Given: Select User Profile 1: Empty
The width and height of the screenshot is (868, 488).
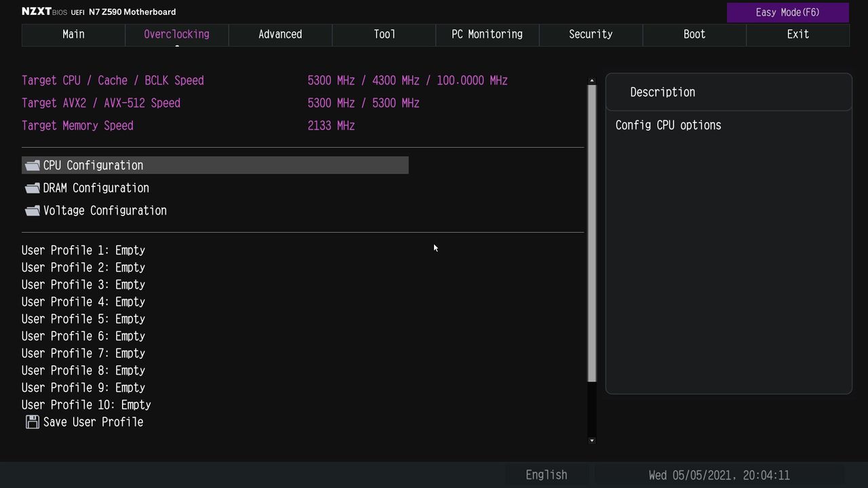Looking at the screenshot, I should (x=83, y=250).
